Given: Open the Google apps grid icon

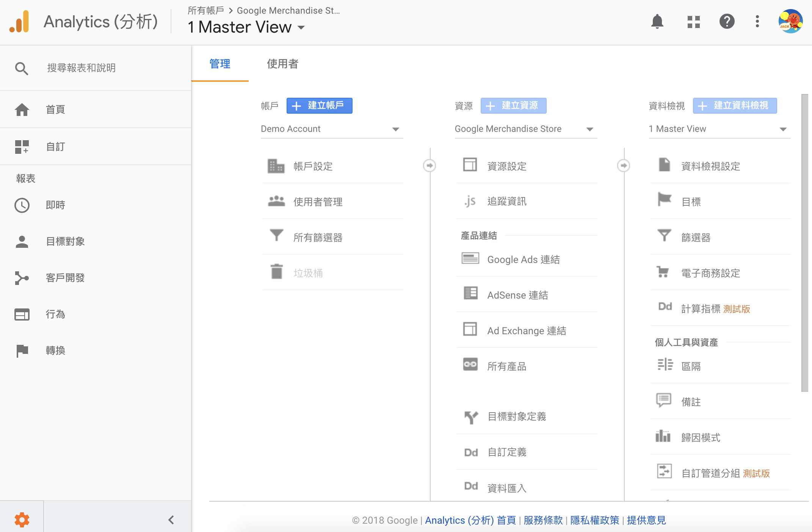Looking at the screenshot, I should click(x=693, y=22).
